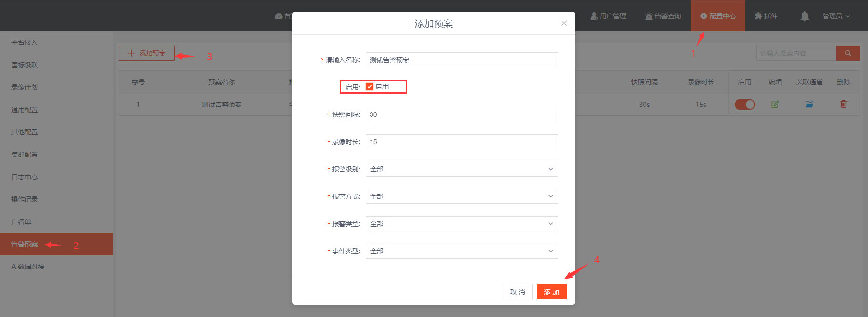Click the 快照间隔 input field
This screenshot has height=317, width=868.
click(462, 114)
